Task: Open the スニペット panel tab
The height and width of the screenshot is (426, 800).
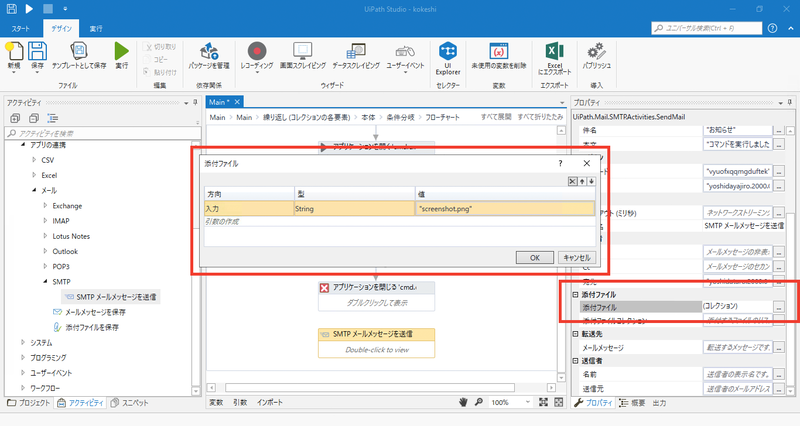Action: [130, 403]
